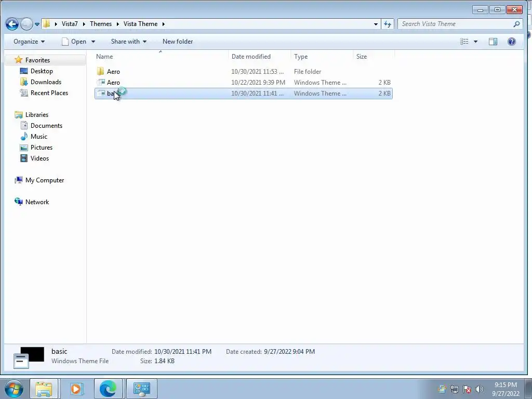Image resolution: width=532 pixels, height=399 pixels.
Task: Select the Aero folder icon
Action: click(100, 71)
